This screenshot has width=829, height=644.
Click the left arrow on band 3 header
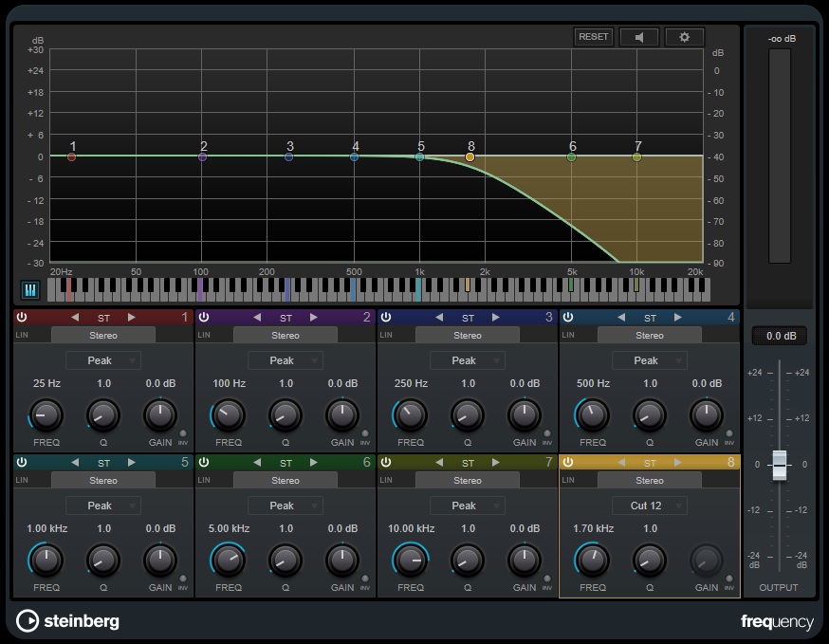coord(439,317)
